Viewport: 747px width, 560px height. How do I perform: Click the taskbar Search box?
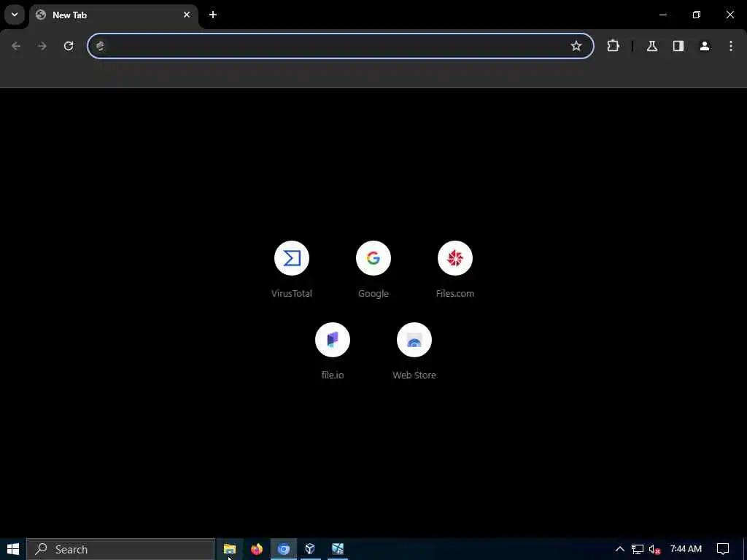point(120,549)
